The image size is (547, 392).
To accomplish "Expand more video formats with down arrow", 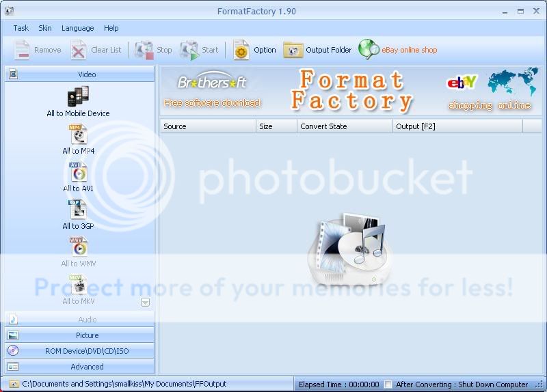I will (146, 302).
